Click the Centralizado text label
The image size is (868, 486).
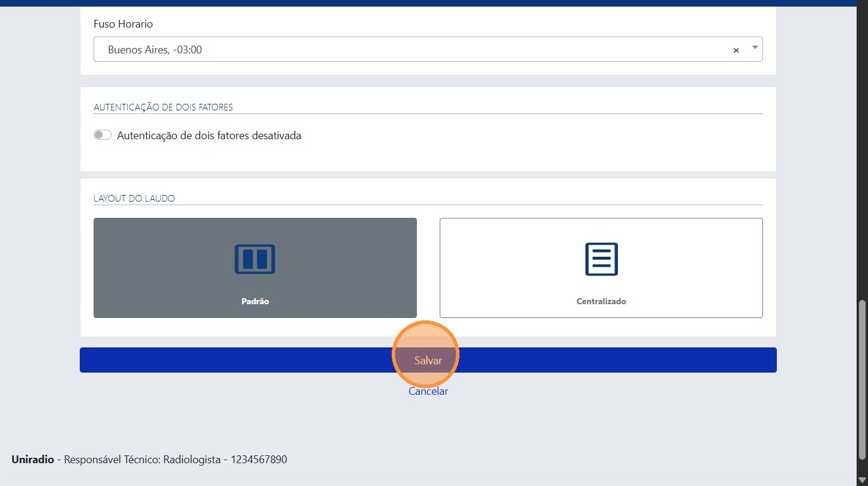[601, 301]
